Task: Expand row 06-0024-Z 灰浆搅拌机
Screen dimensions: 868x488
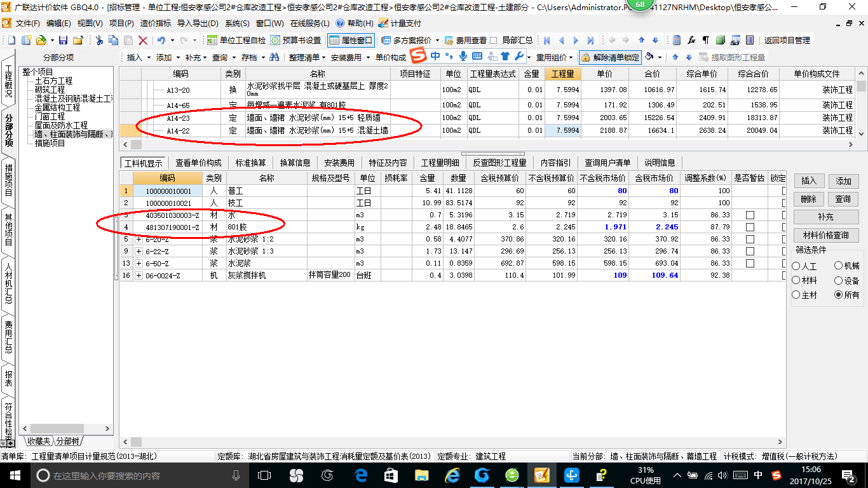Action: 139,275
